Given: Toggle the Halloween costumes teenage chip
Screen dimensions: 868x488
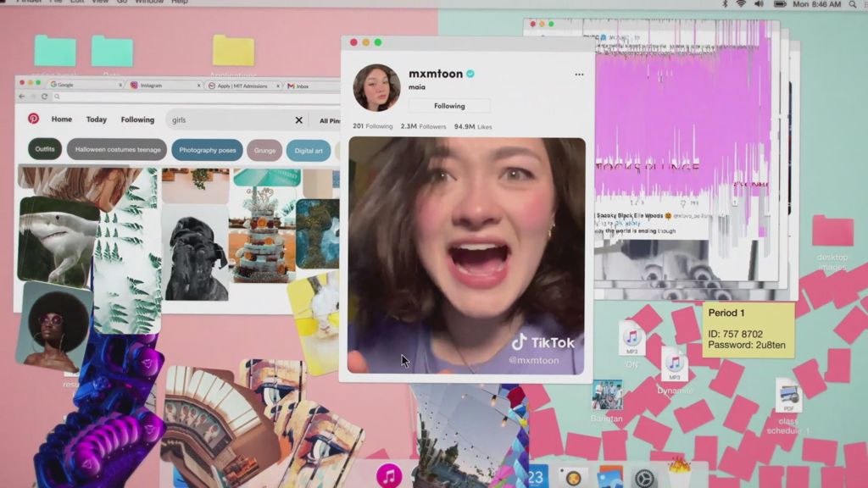Looking at the screenshot, I should tap(117, 149).
